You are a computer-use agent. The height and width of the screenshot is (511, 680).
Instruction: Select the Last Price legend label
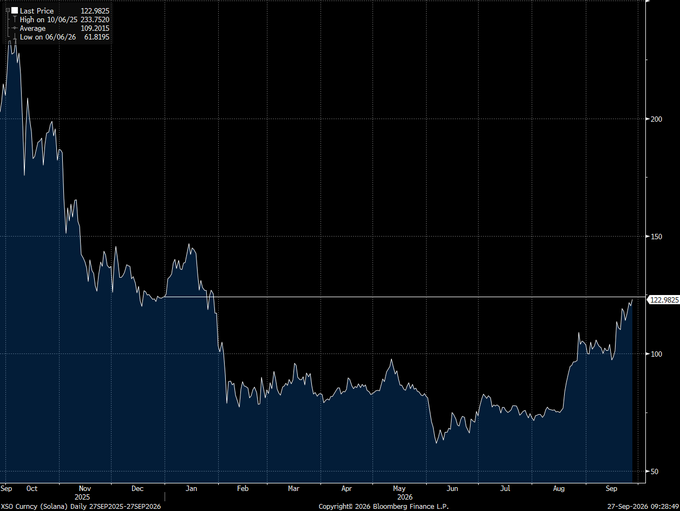36,11
